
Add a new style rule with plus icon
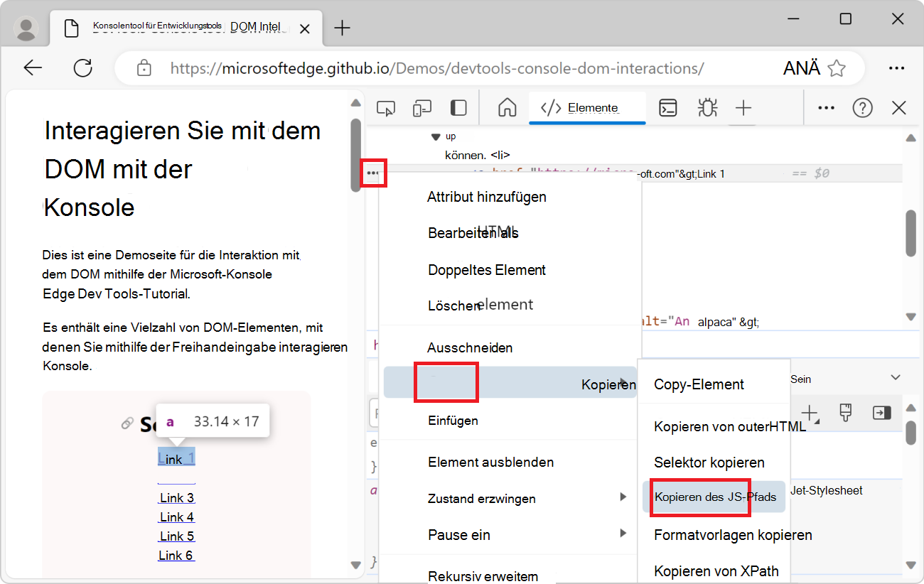tap(809, 413)
